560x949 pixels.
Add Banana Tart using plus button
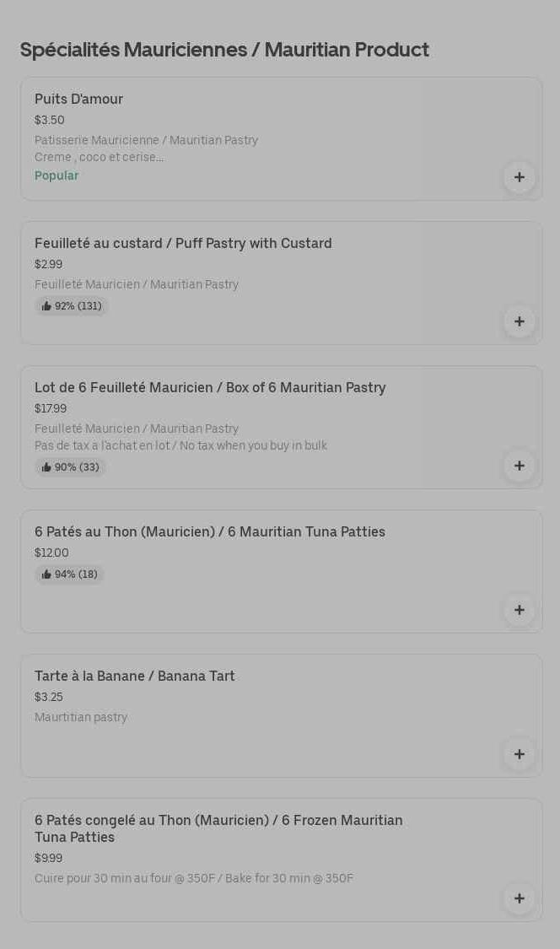520,754
